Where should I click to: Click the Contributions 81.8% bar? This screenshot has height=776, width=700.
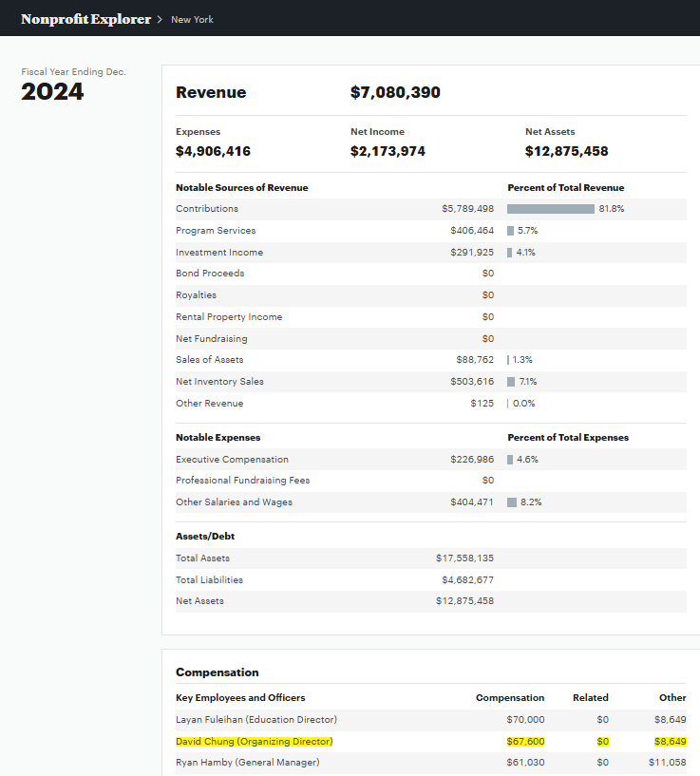[551, 209]
